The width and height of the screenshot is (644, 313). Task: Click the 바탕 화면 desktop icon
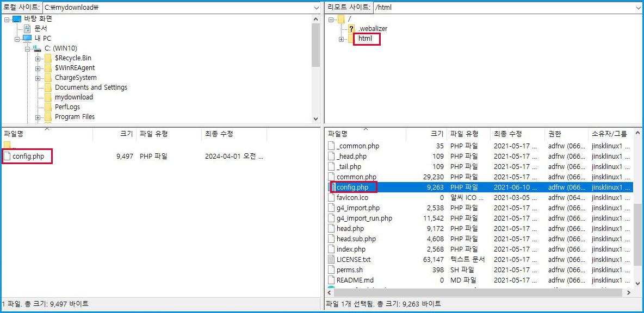click(18, 18)
